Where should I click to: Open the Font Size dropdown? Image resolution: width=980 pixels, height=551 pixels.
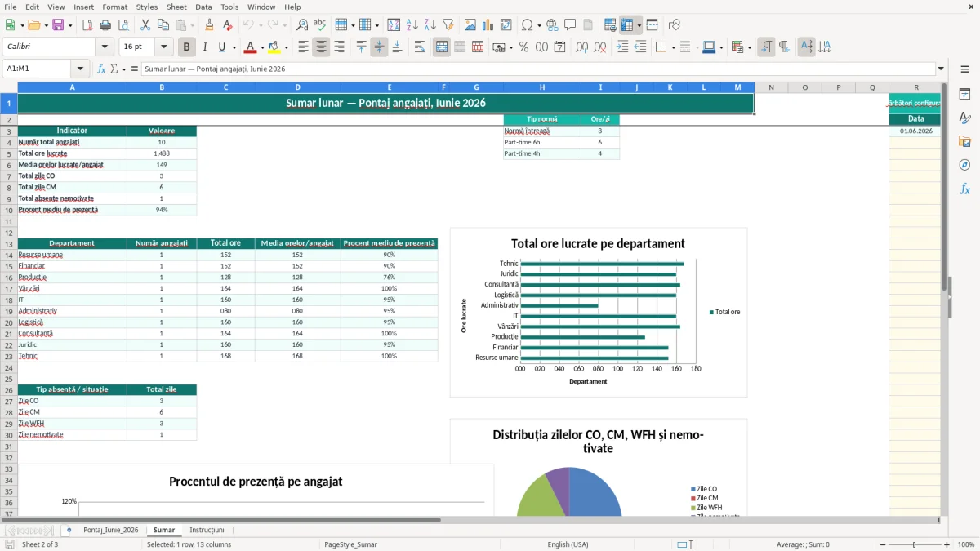pyautogui.click(x=164, y=47)
